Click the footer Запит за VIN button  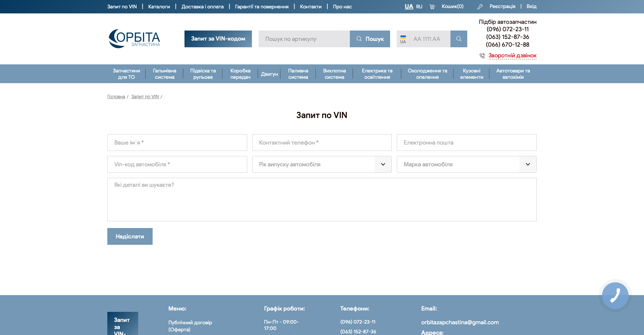(123, 324)
